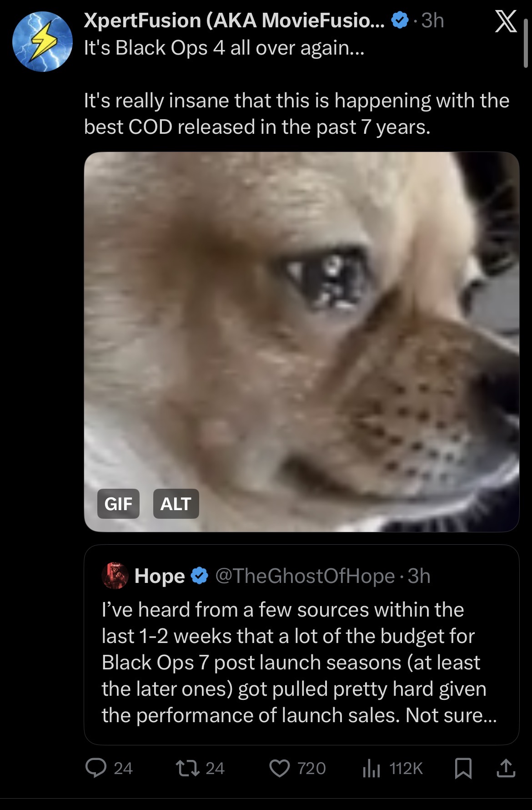Click Hope's blue verified checkmark badge
Viewport: 532px width, 810px height.
[199, 576]
